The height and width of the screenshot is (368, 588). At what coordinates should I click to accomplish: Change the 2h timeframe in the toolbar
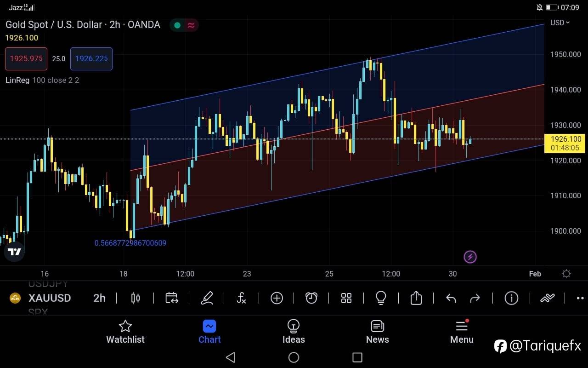click(99, 298)
